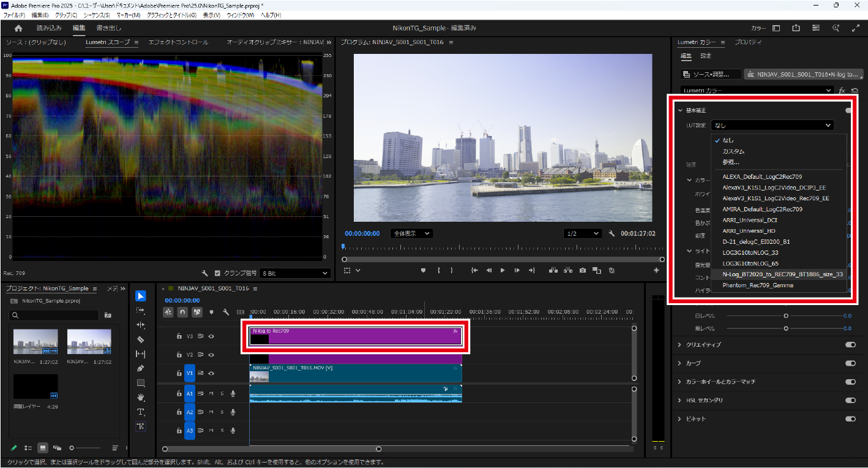The height and width of the screenshot is (468, 868).
Task: Open the 8 Bit dropdown in scopes
Action: (x=294, y=273)
